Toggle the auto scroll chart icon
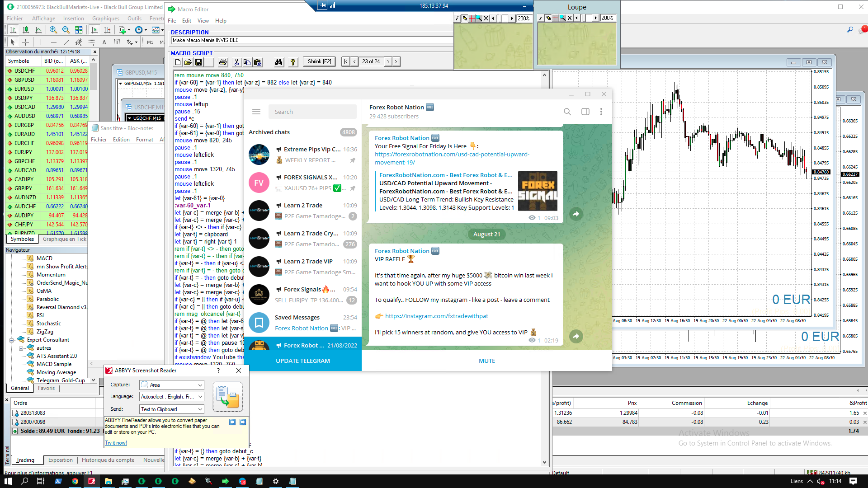This screenshot has width=868, height=488. [94, 30]
